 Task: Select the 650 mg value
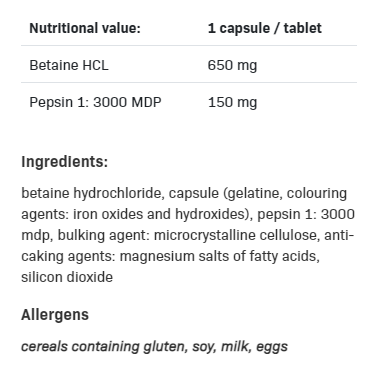(x=232, y=65)
